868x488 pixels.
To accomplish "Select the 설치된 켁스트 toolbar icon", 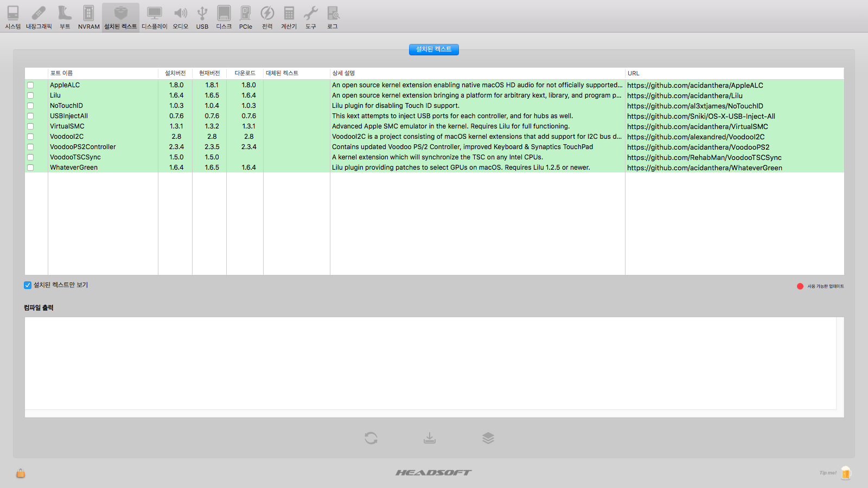I will [120, 17].
